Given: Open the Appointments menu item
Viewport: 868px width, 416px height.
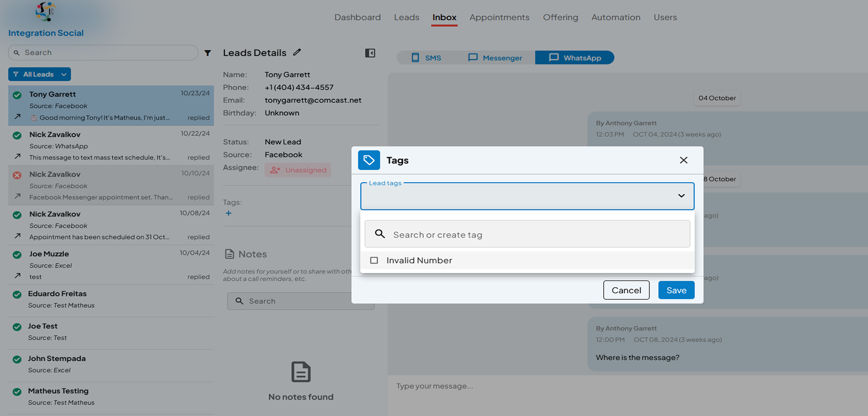Looking at the screenshot, I should click(x=499, y=17).
